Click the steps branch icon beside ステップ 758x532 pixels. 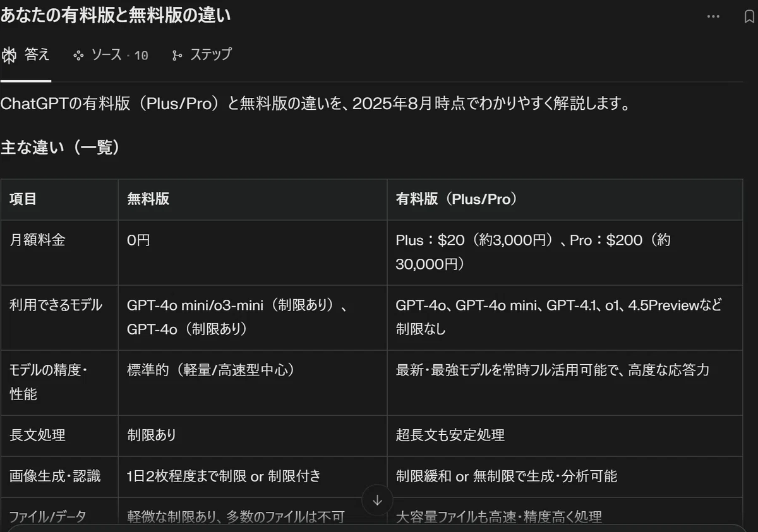[177, 56]
